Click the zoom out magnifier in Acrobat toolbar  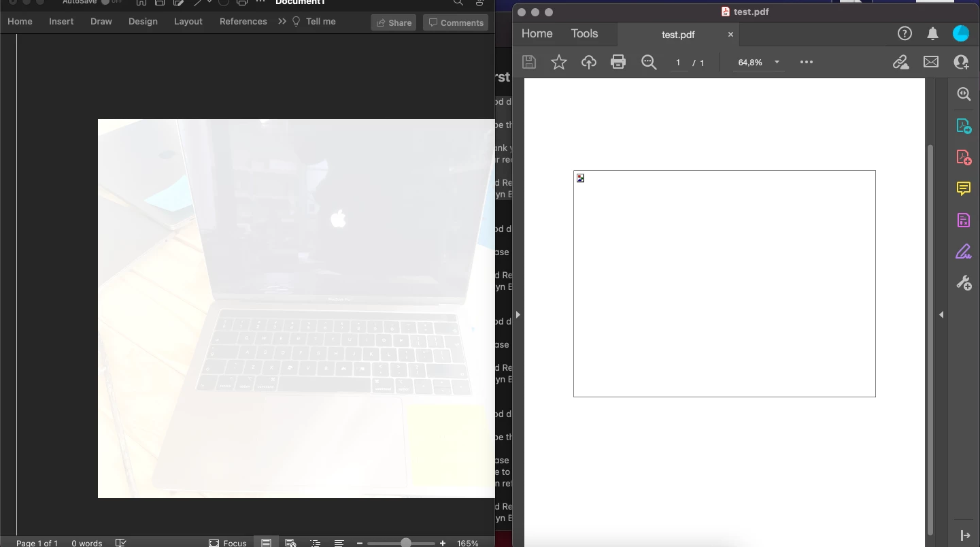(649, 63)
